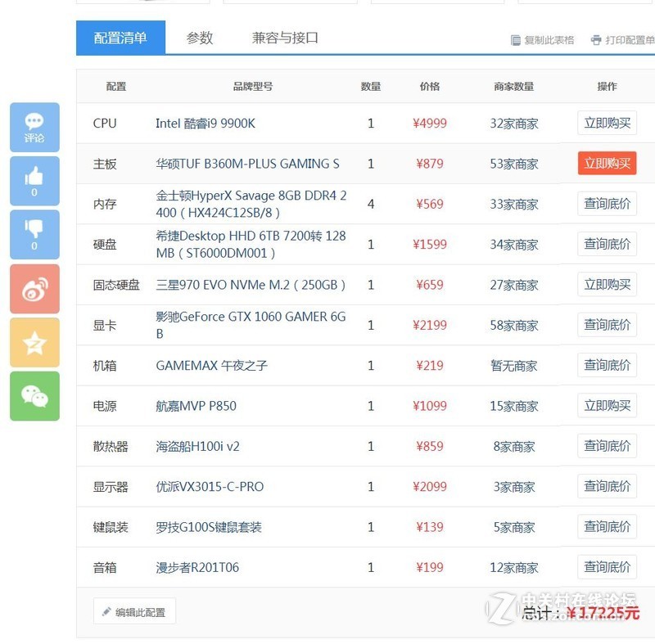Open the 评论 comment bubble icon

click(34, 128)
